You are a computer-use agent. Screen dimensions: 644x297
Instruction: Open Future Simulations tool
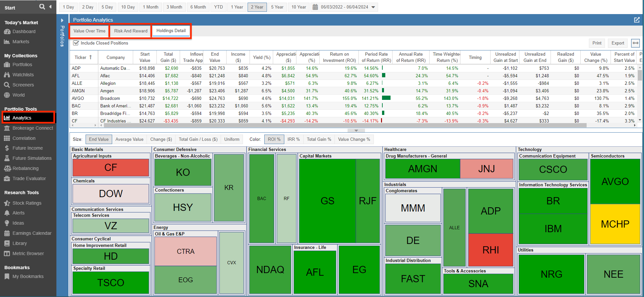[x=32, y=158]
